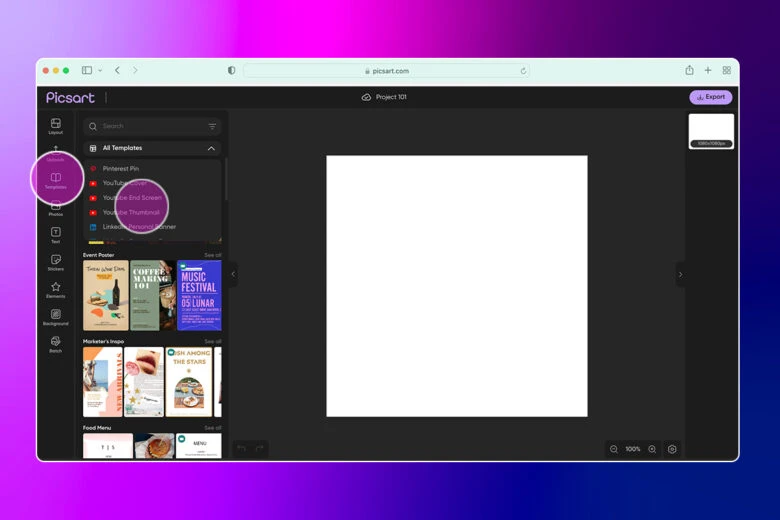Open the Photos panel in sidebar
Screen dimensions: 780x520
[56, 208]
